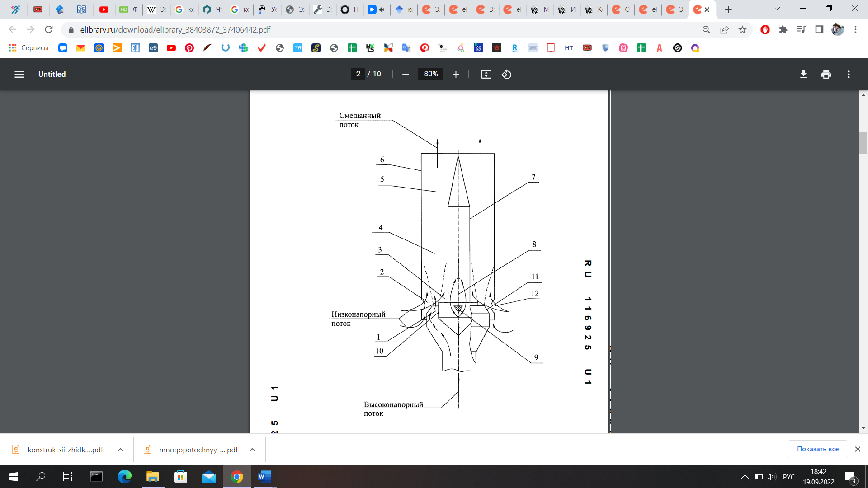Switch to the faucet icon tab
This screenshot has height=488, width=868.
267,9
